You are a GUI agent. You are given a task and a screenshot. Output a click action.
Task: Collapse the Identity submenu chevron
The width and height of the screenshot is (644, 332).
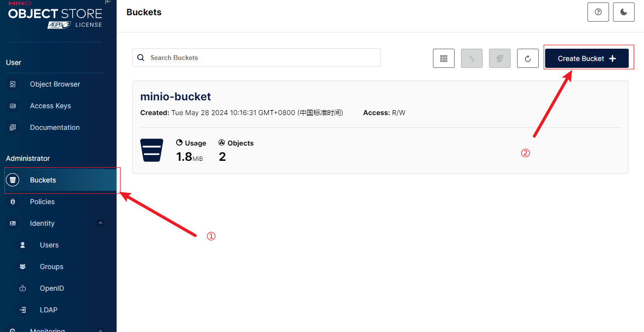pos(100,223)
